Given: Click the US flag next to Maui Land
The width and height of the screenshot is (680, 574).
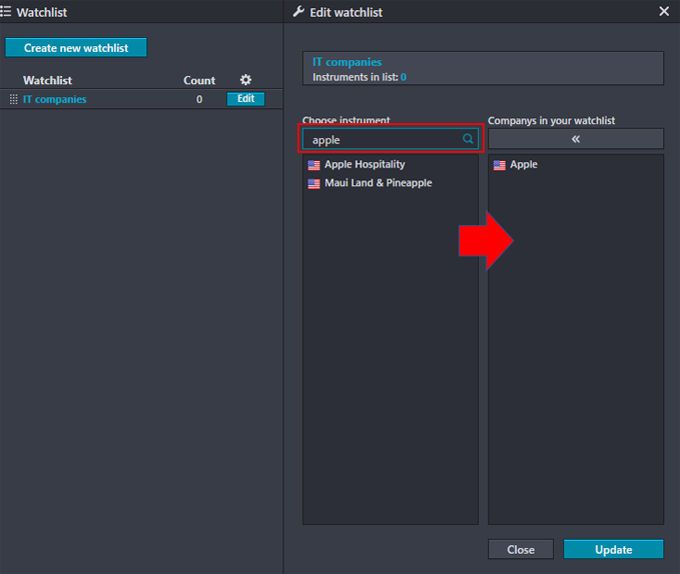Looking at the screenshot, I should (x=314, y=183).
